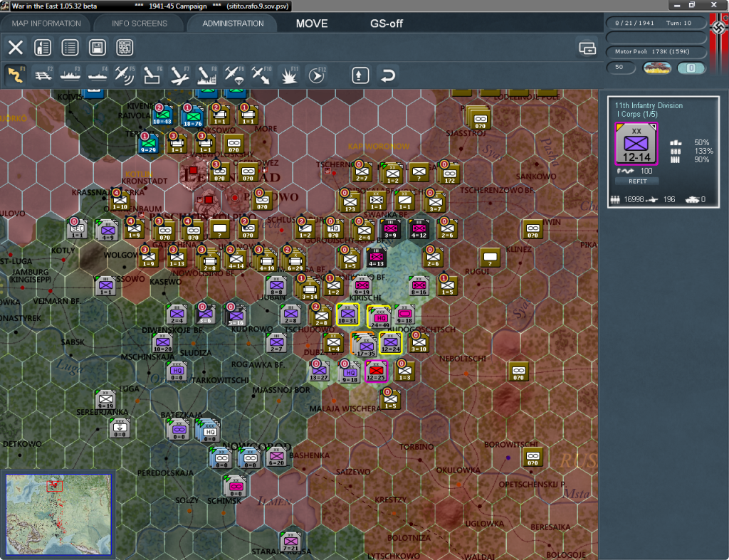
Task: Open the 11th Infantry Division title link
Action: point(649,105)
